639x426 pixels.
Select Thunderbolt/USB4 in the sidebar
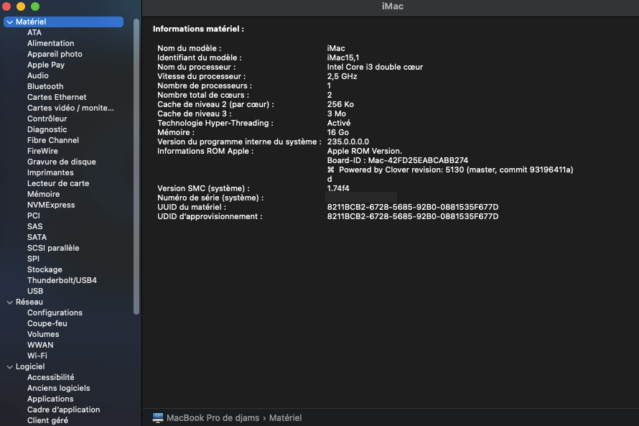[62, 280]
